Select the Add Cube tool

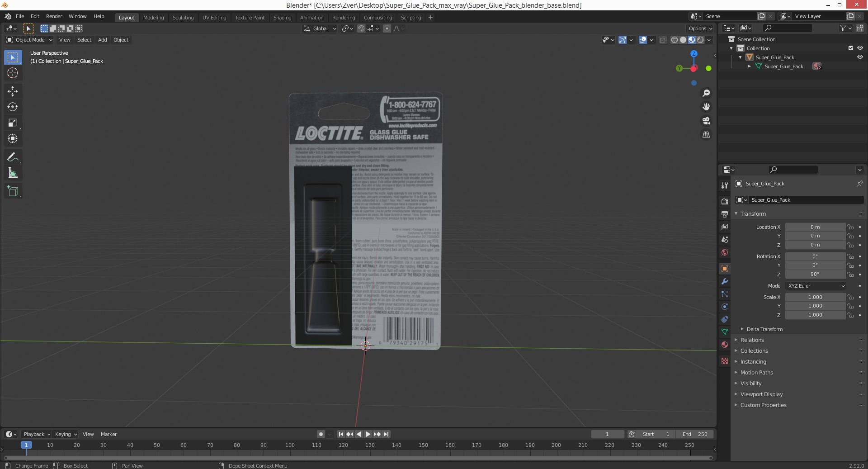[x=13, y=191]
